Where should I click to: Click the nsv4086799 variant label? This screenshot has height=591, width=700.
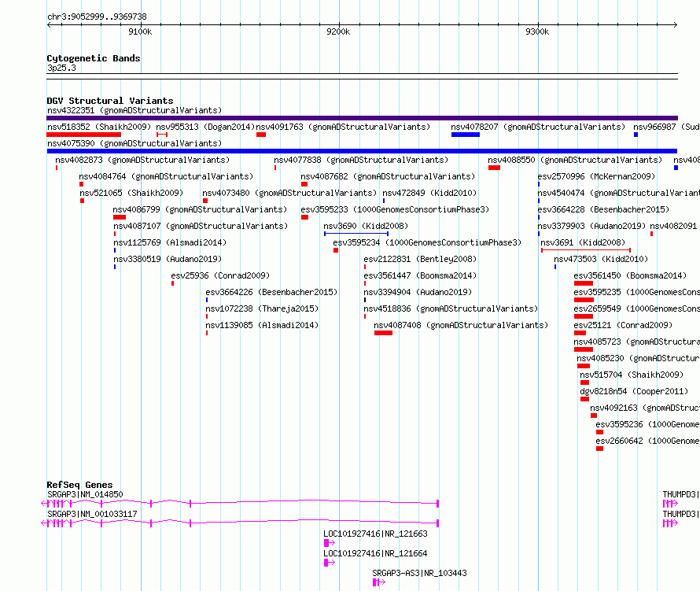200,209
